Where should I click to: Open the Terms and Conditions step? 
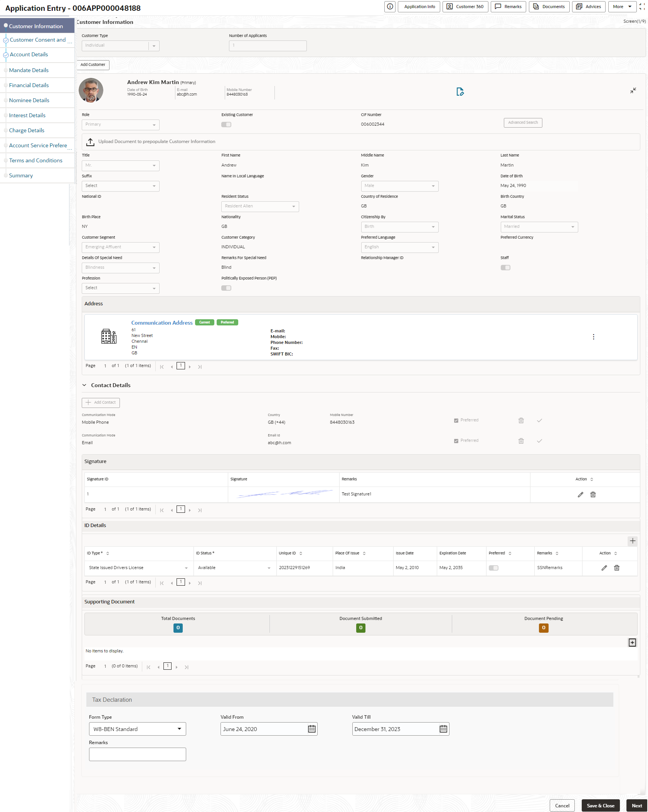[36, 160]
